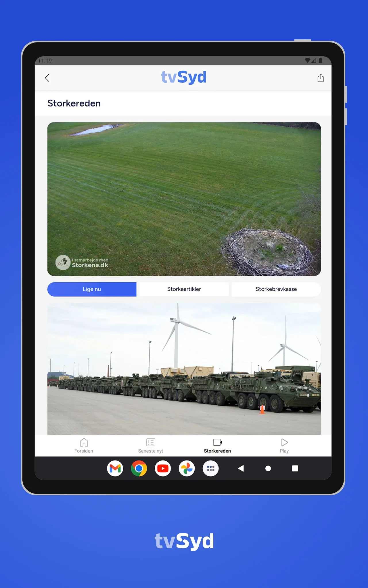The width and height of the screenshot is (368, 588).
Task: Tap the tvSyd logo in the header
Action: 183,77
